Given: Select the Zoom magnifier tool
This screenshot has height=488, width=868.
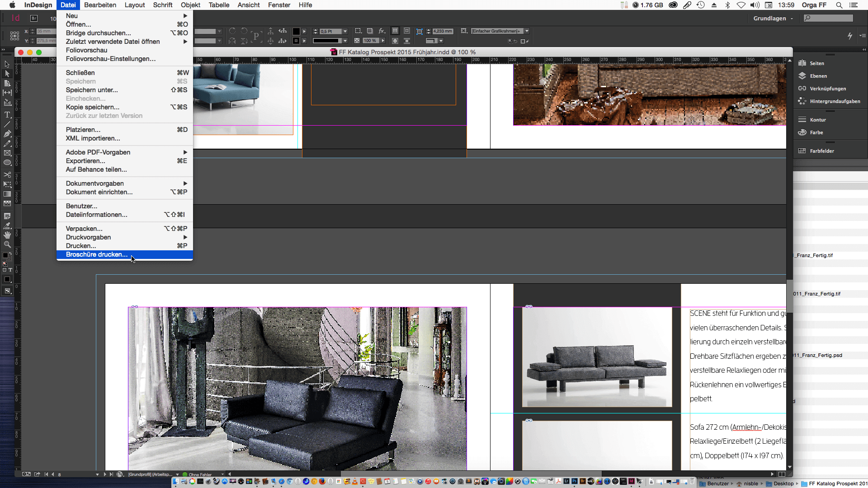Looking at the screenshot, I should (7, 244).
